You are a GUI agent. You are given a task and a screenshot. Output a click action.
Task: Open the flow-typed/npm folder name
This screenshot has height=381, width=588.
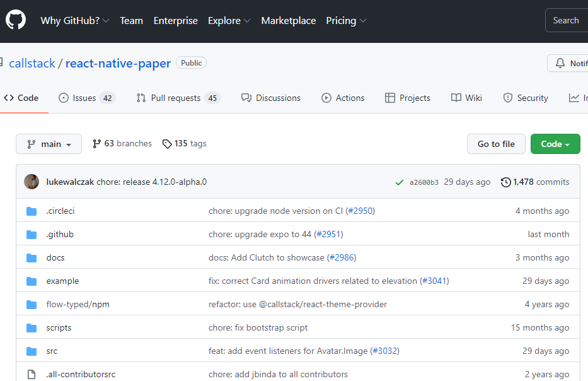(78, 305)
